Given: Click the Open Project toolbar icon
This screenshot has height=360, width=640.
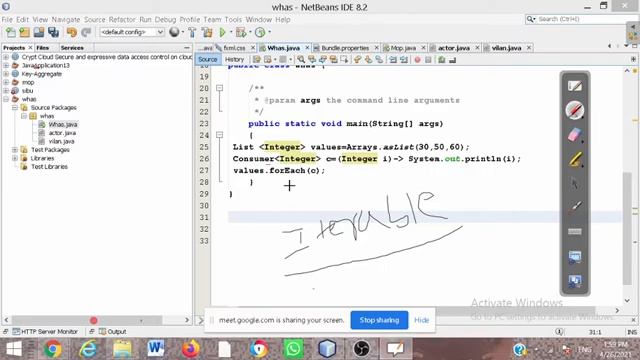Looking at the screenshot, I should point(39,32).
